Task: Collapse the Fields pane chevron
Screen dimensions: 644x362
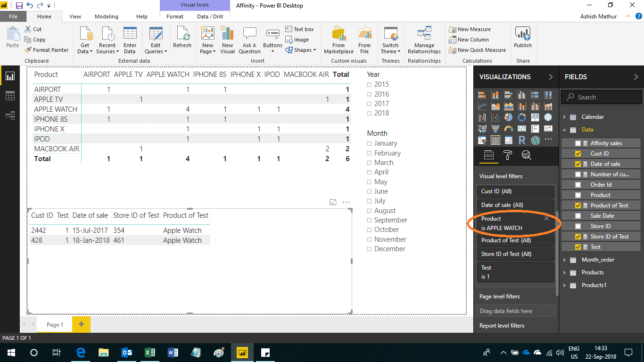Action: point(636,77)
